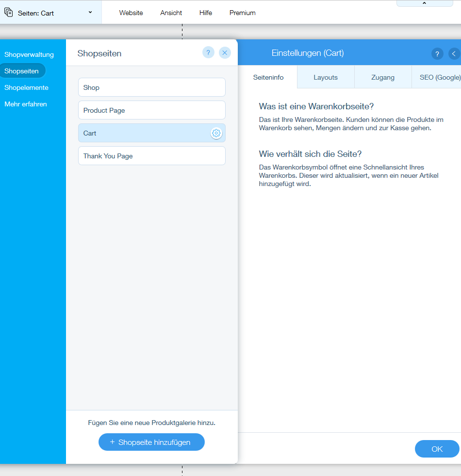This screenshot has height=476, width=461.
Task: Click the help icon in Einstellungen header
Action: tap(437, 54)
